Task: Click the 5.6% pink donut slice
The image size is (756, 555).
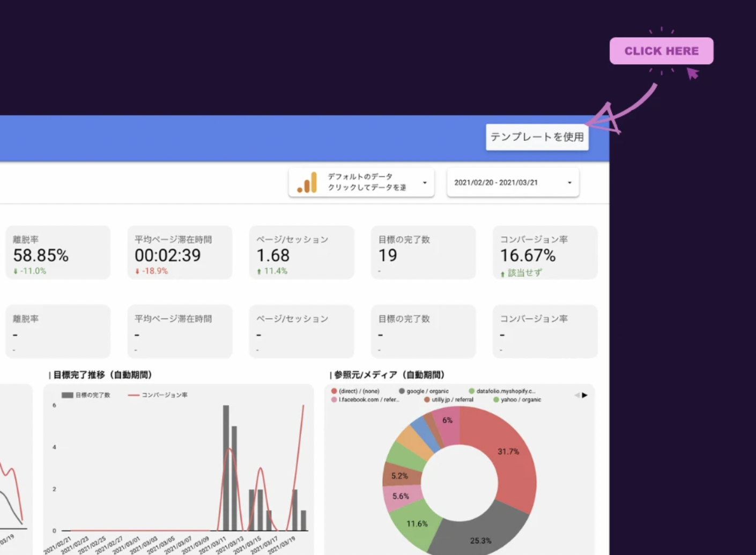Action: (x=400, y=497)
